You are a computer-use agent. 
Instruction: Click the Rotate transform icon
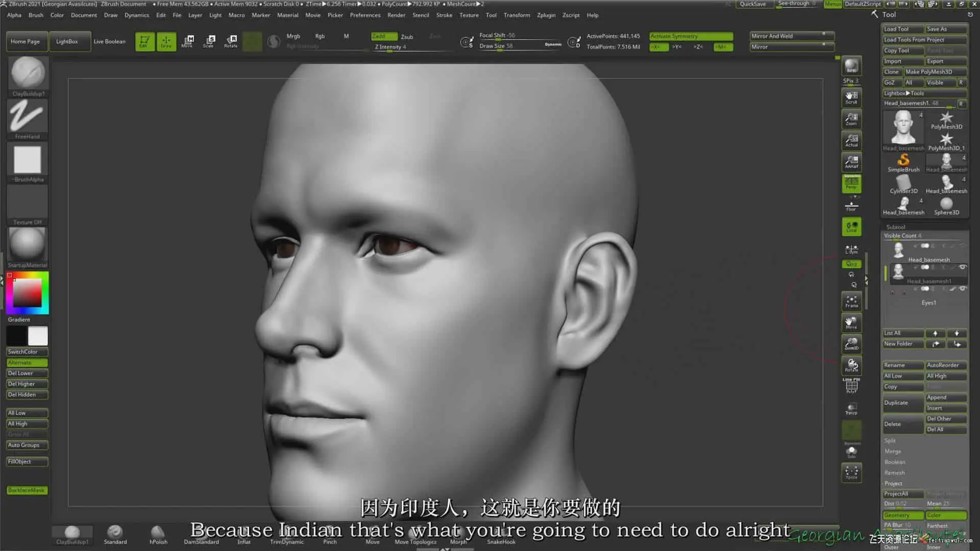[x=231, y=41]
